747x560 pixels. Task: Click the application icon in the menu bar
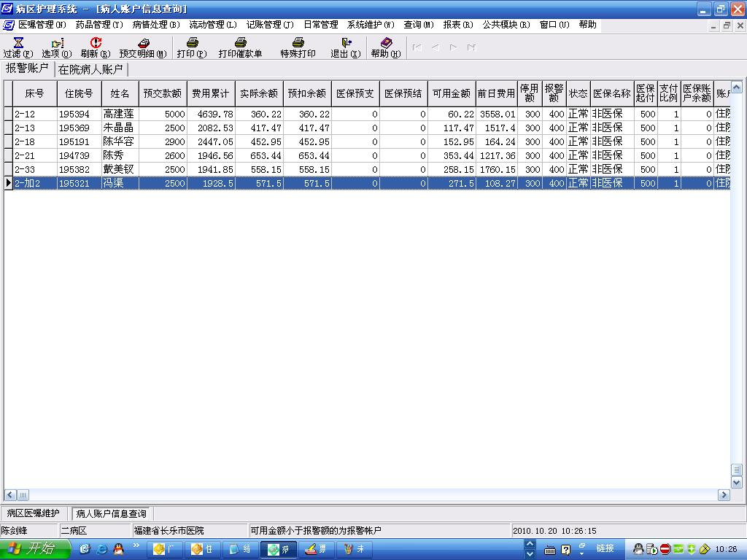pyautogui.click(x=8, y=25)
